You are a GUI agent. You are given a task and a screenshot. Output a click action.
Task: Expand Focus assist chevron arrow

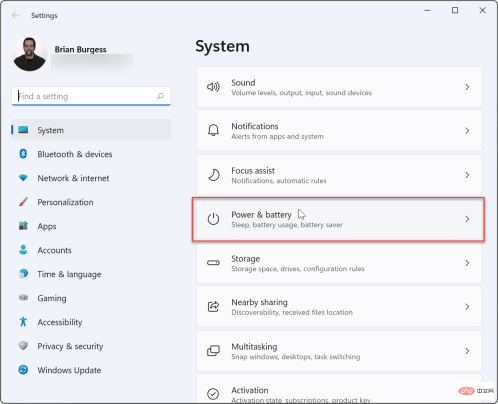tap(467, 175)
